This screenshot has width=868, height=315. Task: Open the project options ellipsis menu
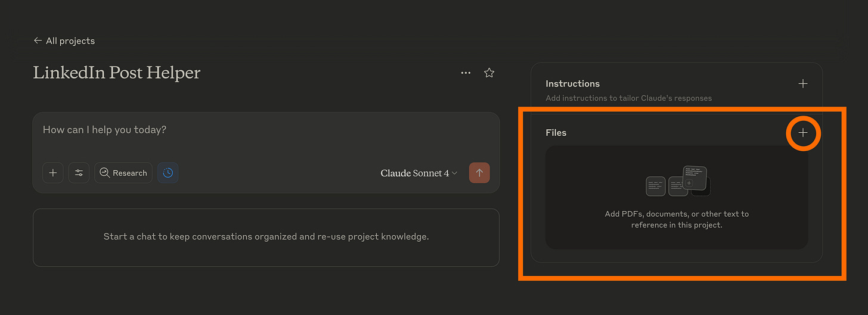466,73
